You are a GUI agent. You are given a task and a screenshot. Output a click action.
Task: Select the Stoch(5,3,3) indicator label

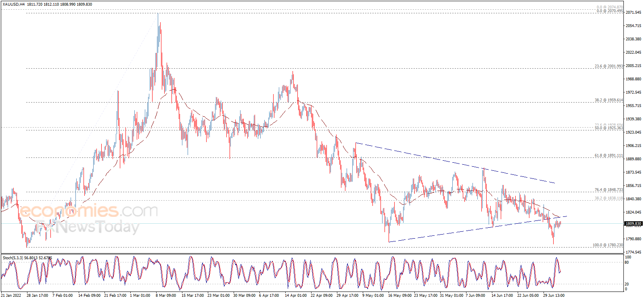[13, 258]
